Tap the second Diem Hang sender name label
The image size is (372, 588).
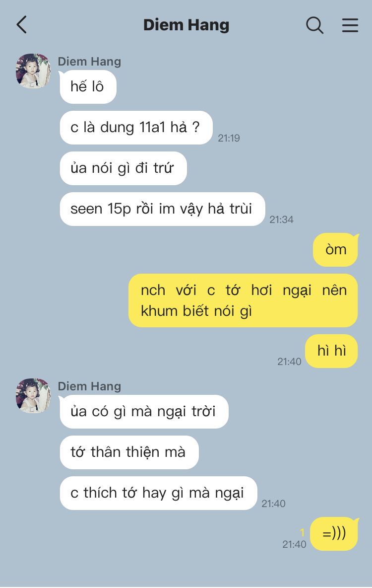[x=89, y=386]
